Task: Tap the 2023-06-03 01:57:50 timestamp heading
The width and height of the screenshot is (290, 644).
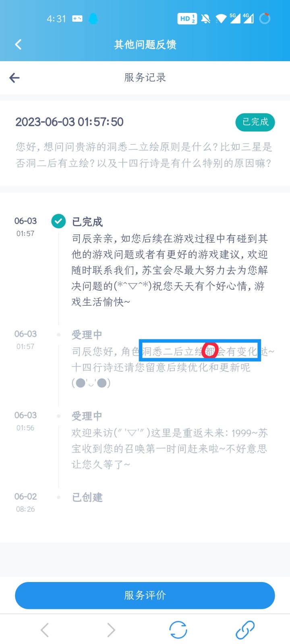Action: [x=69, y=122]
